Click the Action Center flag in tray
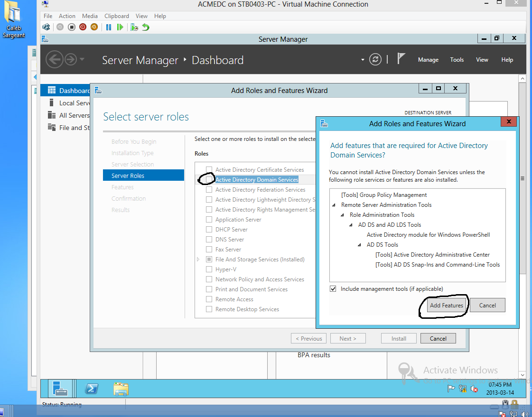The height and width of the screenshot is (417, 532). (x=451, y=389)
